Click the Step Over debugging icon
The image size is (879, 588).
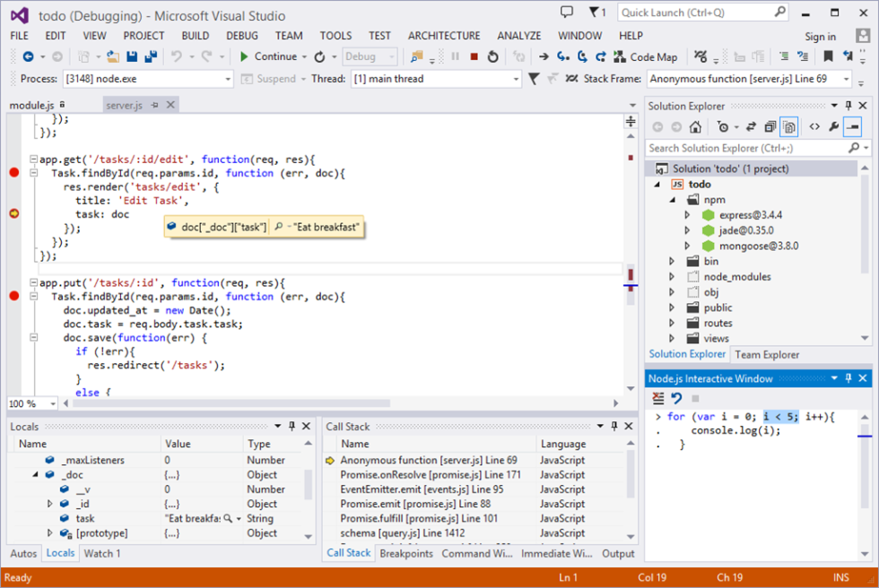[x=580, y=56]
